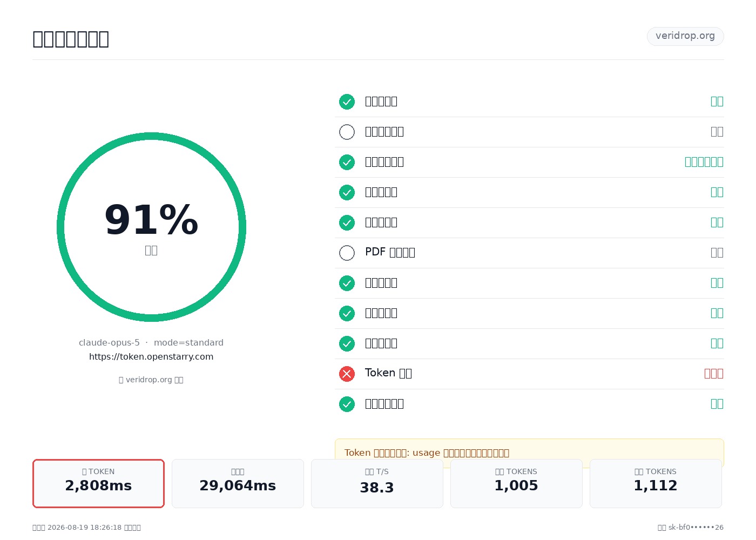Click green check in row with longest green status

347,162
